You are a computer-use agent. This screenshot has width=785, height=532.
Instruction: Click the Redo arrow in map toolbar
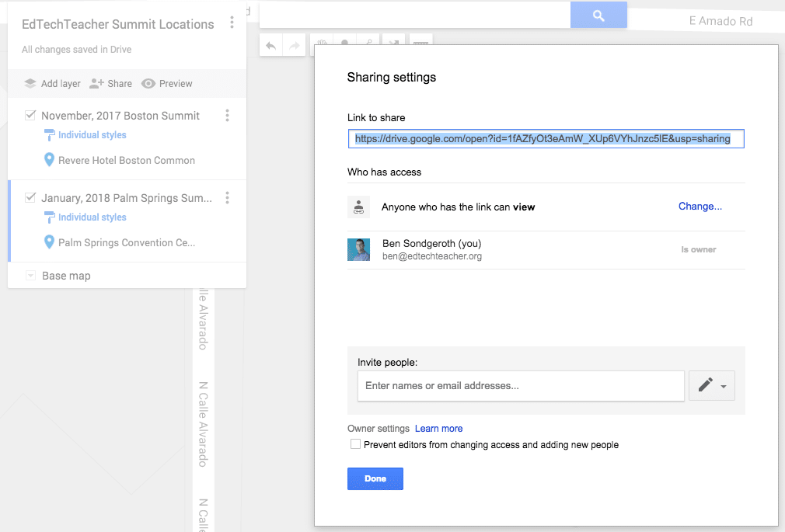(x=295, y=46)
